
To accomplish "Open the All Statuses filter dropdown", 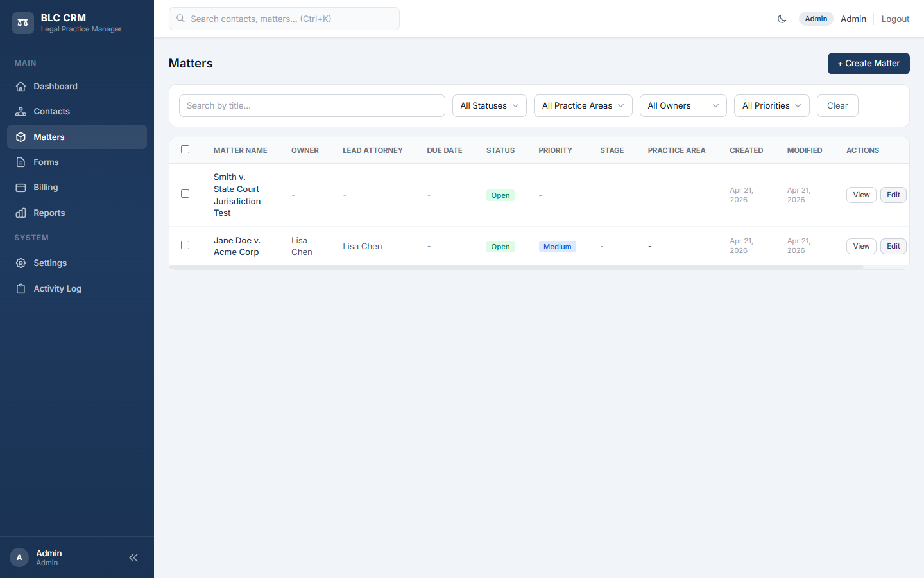I will click(490, 105).
